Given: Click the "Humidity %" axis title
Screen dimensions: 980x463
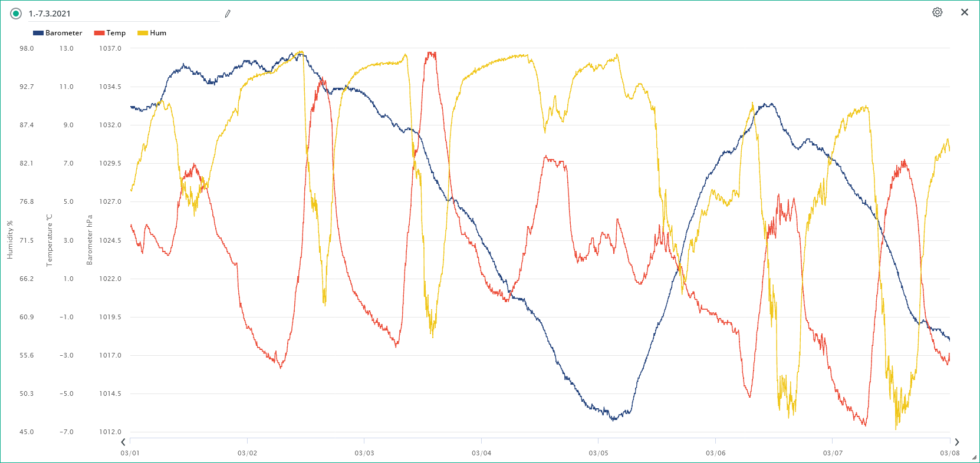Looking at the screenshot, I should 9,240.
